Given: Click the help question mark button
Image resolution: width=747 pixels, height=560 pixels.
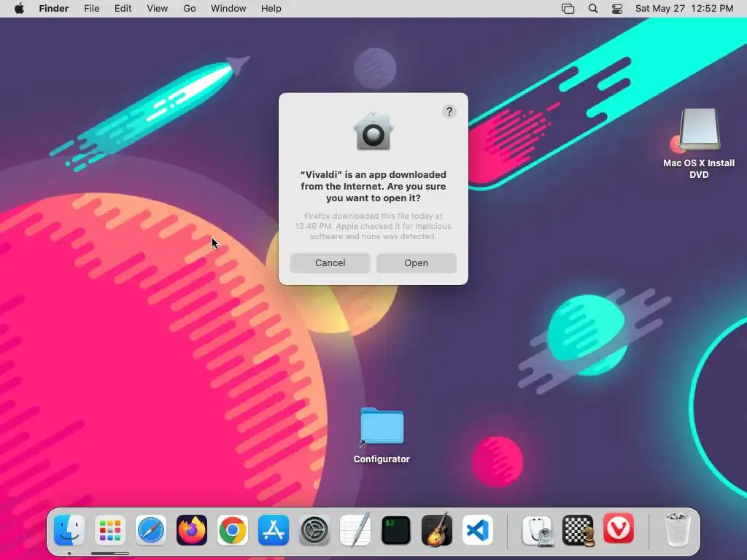Looking at the screenshot, I should pos(449,112).
